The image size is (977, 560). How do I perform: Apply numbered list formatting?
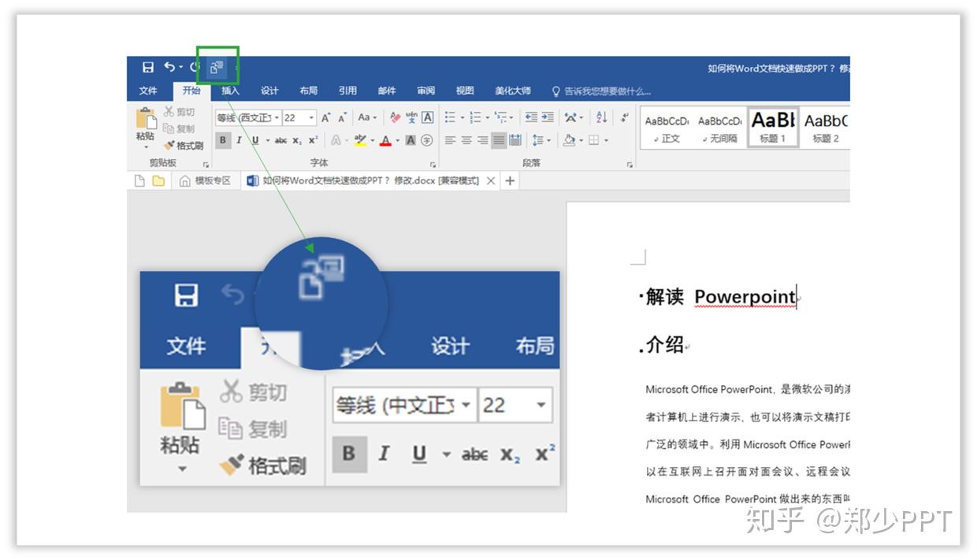pyautogui.click(x=475, y=117)
